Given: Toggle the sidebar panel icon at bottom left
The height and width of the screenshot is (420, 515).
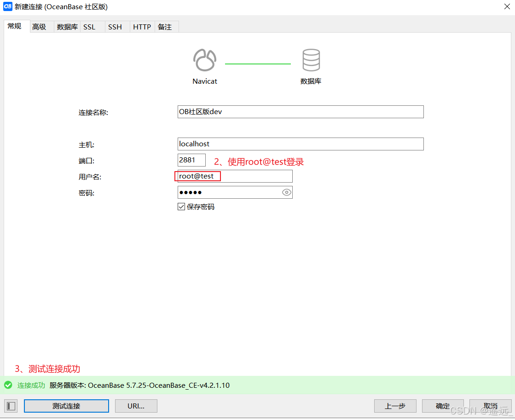Looking at the screenshot, I should pos(11,406).
